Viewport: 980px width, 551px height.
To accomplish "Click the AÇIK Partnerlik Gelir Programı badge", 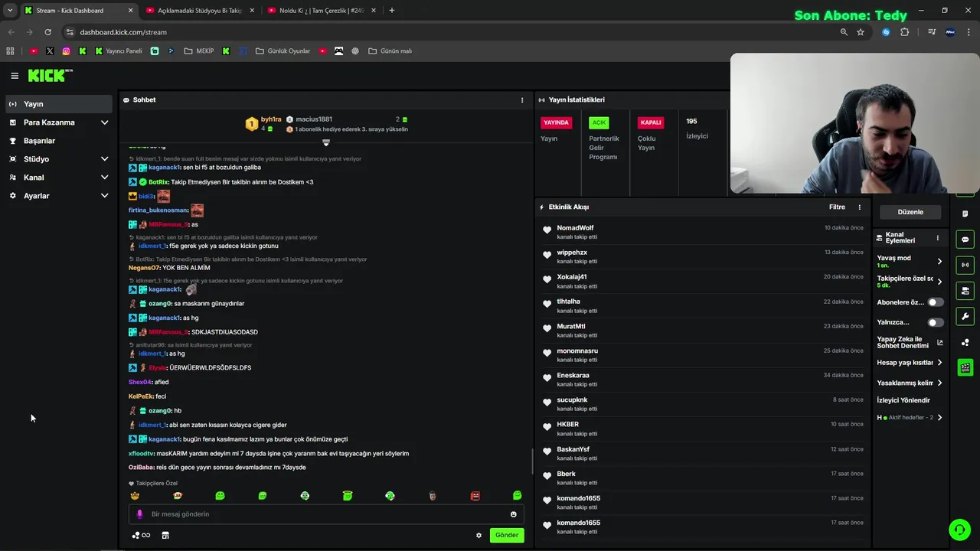I will click(599, 122).
